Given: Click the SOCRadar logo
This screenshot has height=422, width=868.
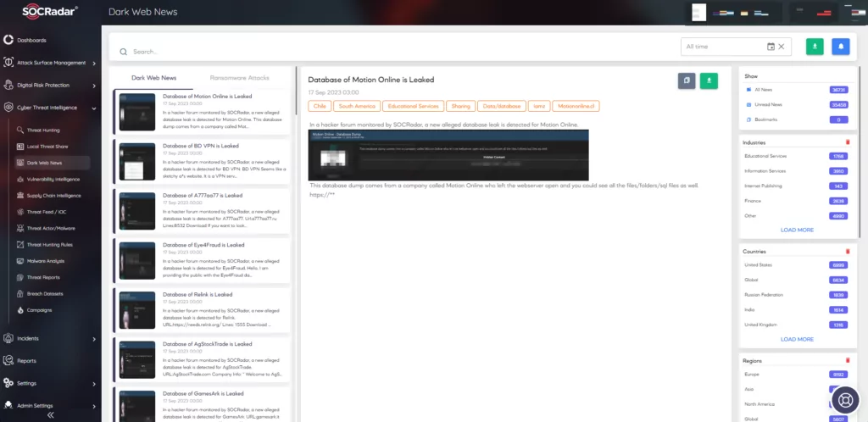Looking at the screenshot, I should click(x=50, y=12).
